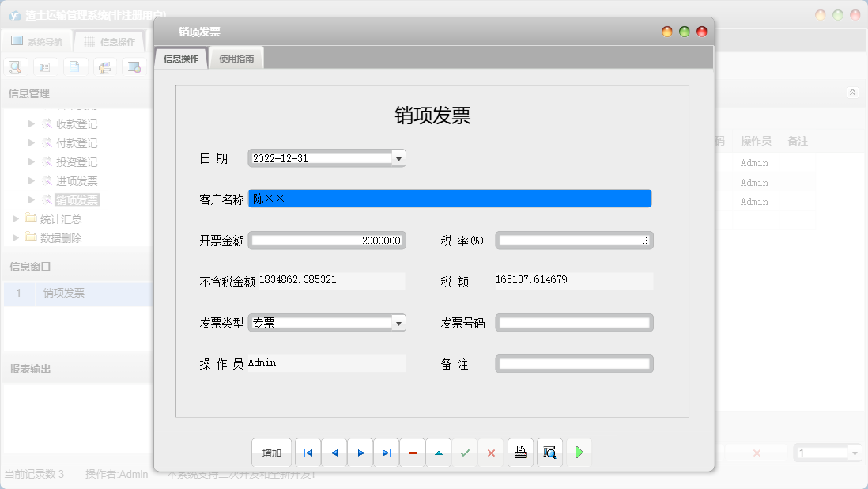Switch to the 系统导航 tab
The height and width of the screenshot is (489, 868).
click(36, 40)
